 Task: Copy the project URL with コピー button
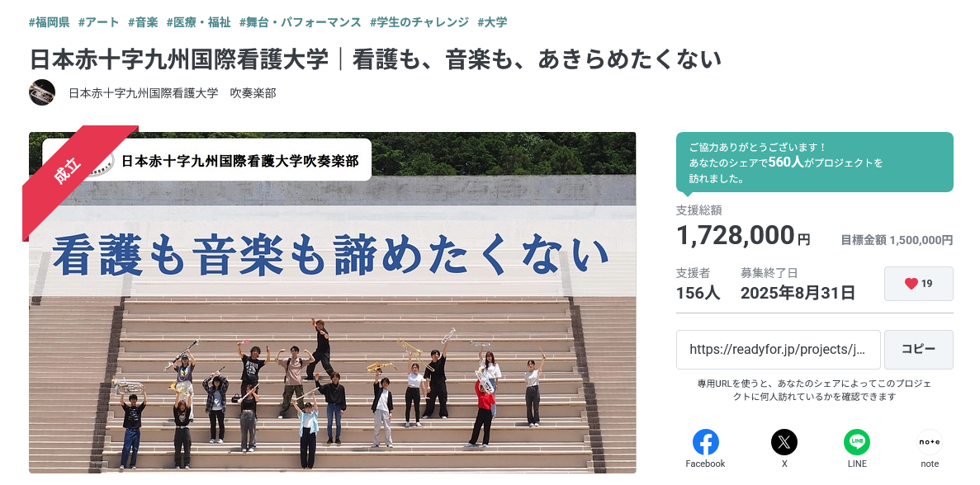pos(918,350)
